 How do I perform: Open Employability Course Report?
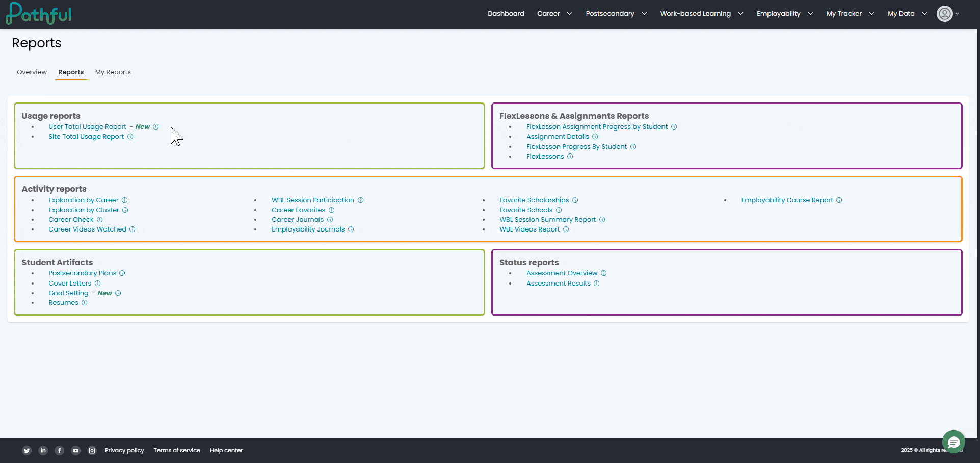click(787, 200)
